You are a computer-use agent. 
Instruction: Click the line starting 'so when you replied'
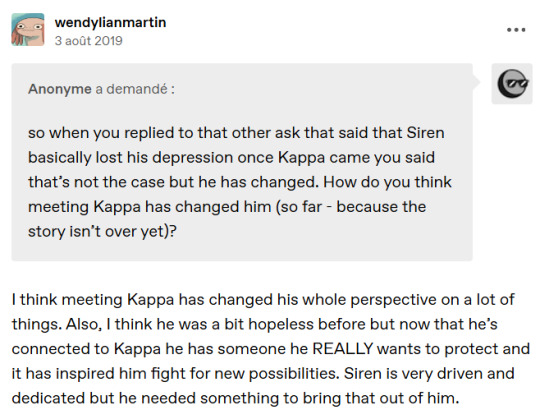click(236, 133)
